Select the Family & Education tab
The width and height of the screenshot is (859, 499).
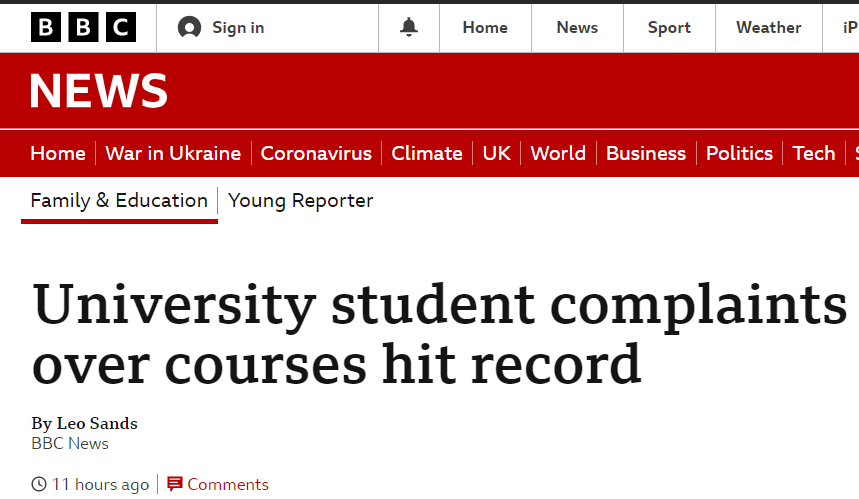[119, 201]
